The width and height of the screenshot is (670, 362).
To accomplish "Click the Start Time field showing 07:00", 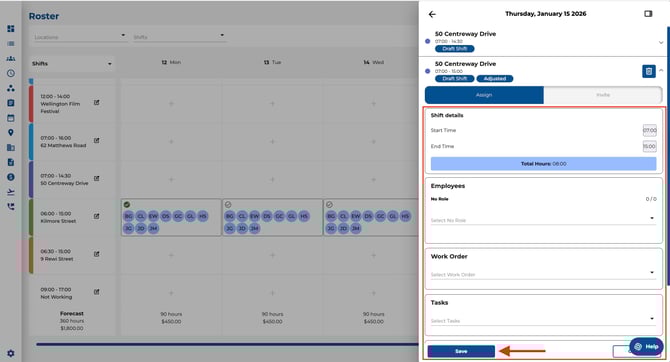I will tap(649, 130).
